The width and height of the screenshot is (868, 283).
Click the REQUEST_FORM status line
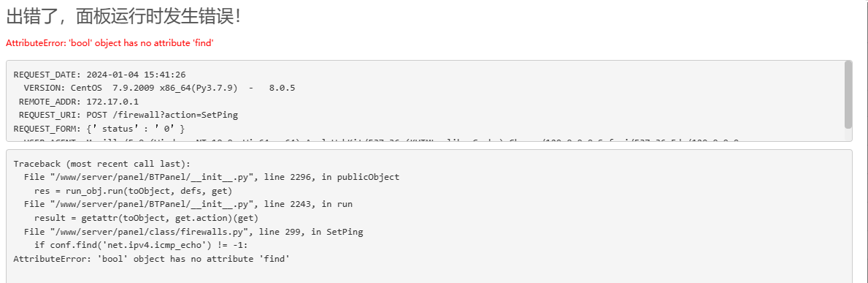(99, 129)
